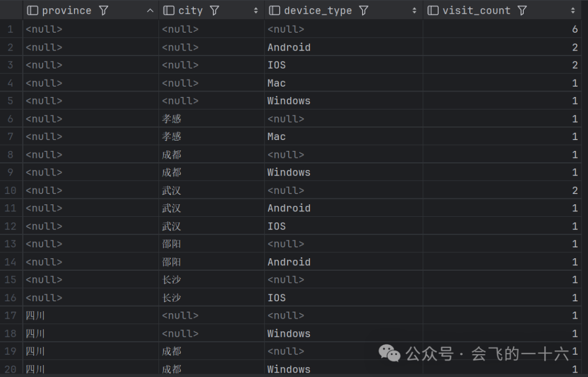Screen dimensions: 588x377
Task: Click the province column type icon
Action: coord(33,10)
